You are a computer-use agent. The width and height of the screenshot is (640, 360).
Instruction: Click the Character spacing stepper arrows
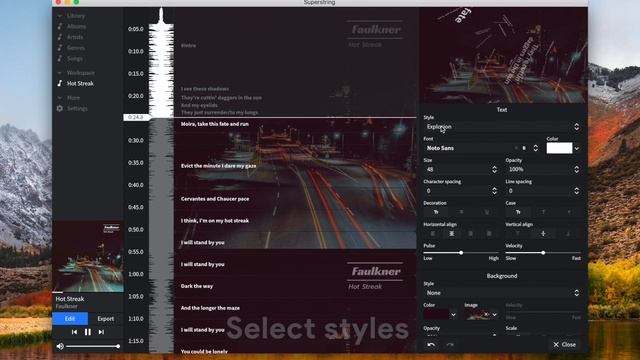click(494, 191)
